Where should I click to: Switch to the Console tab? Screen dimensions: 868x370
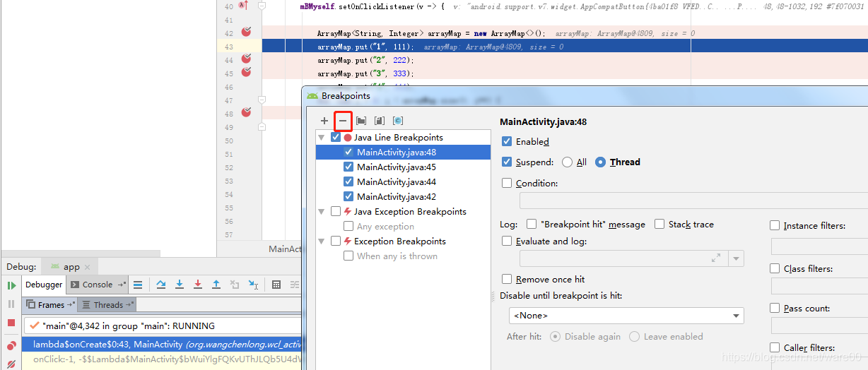[98, 285]
